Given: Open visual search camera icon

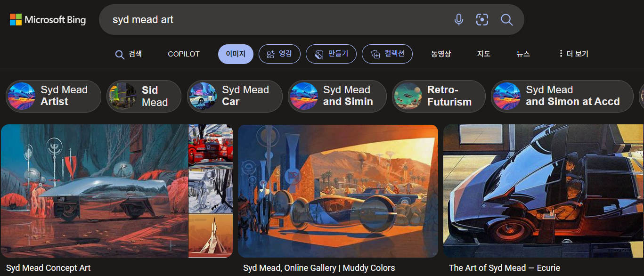Looking at the screenshot, I should coord(482,20).
